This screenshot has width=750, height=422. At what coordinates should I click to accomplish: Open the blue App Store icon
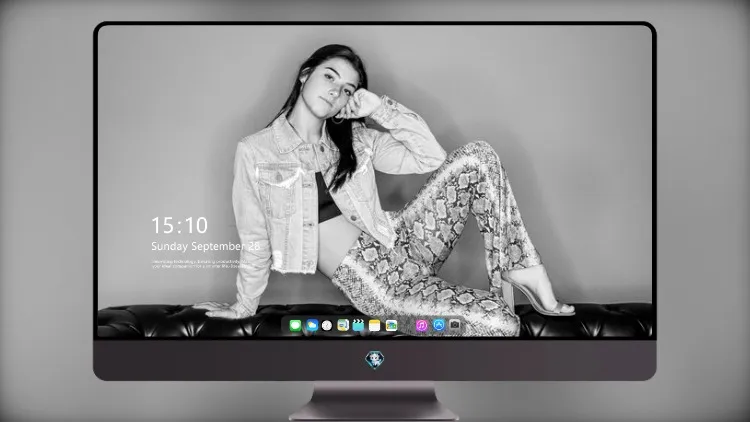pyautogui.click(x=439, y=325)
